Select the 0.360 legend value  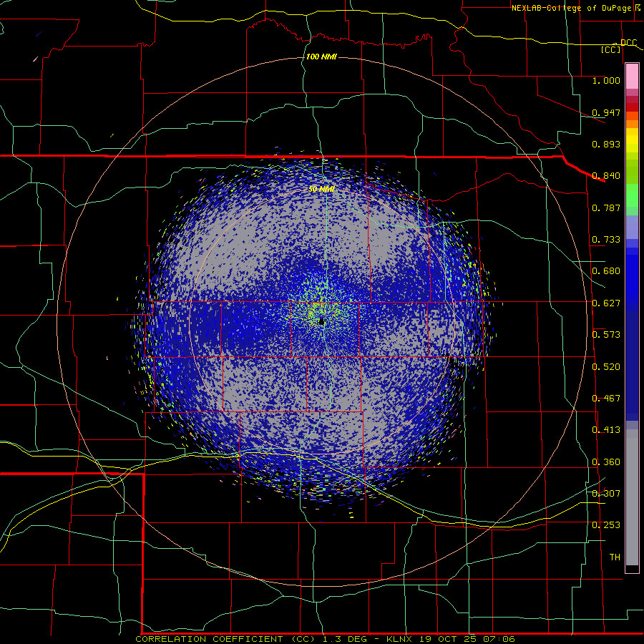606,462
